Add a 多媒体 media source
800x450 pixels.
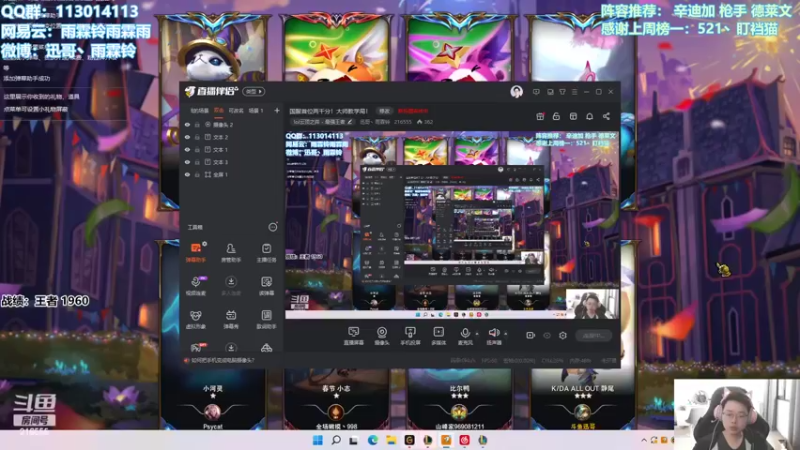pos(438,336)
